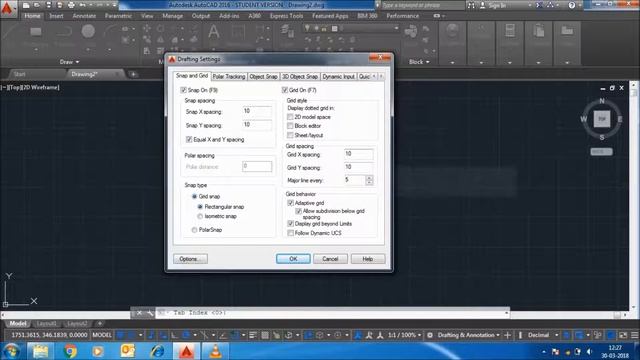Select the Dimension tool in Annotation panel

click(x=238, y=32)
